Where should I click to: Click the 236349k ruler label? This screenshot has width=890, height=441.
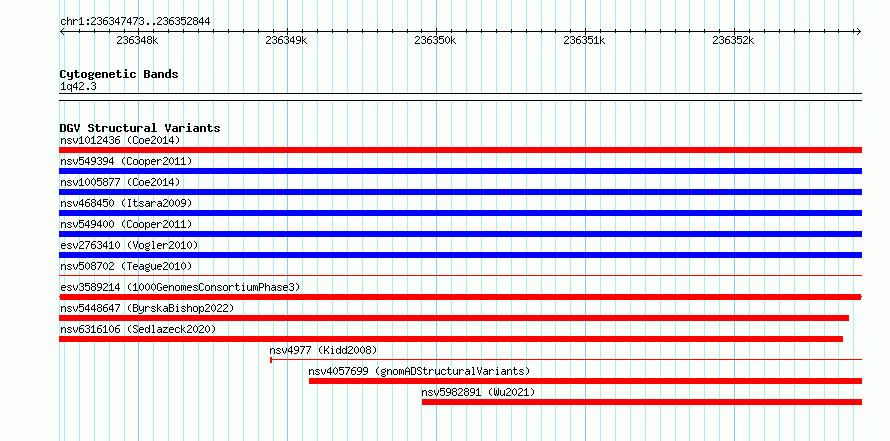point(286,40)
